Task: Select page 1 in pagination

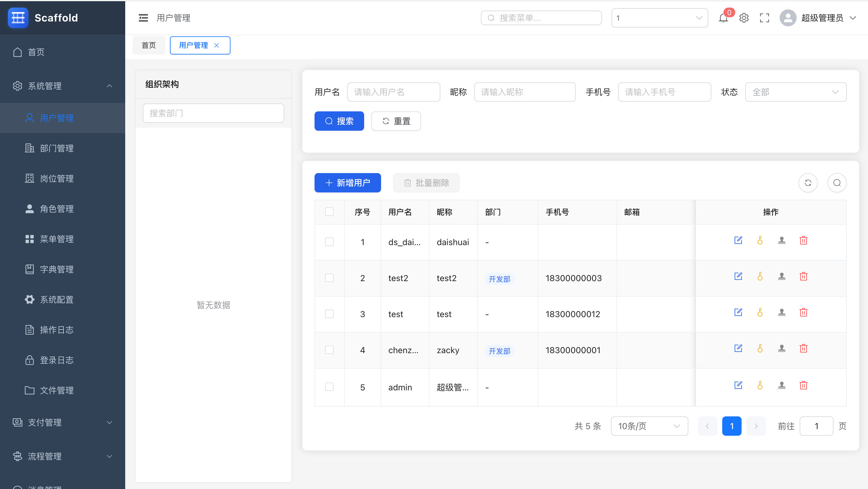Action: (x=732, y=426)
